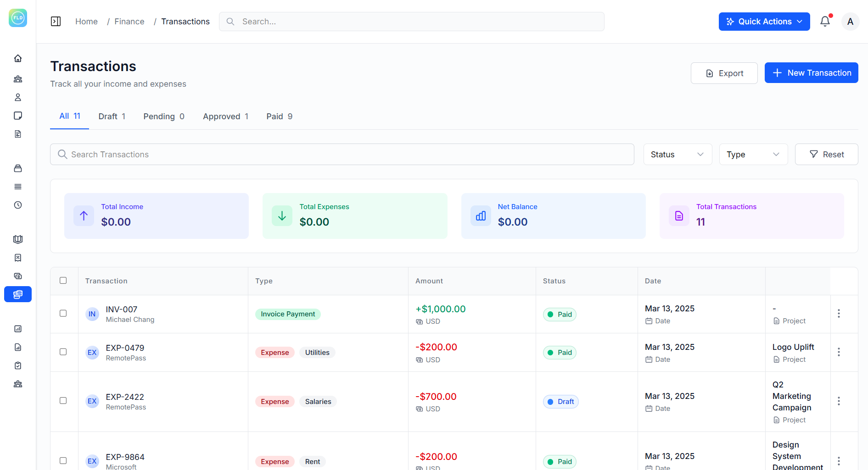Click the Invoice Payment type badge
The width and height of the screenshot is (868, 470).
288,314
